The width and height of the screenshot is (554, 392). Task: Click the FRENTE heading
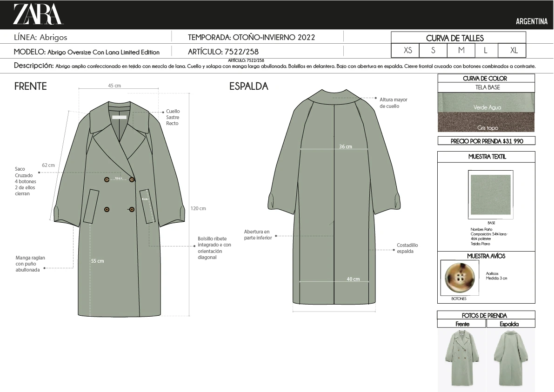pos(30,86)
